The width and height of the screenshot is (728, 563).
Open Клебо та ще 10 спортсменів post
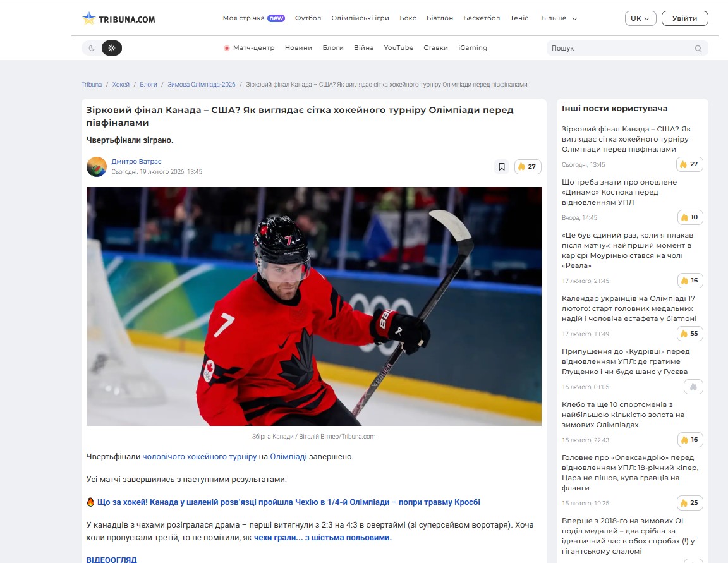pos(623,415)
